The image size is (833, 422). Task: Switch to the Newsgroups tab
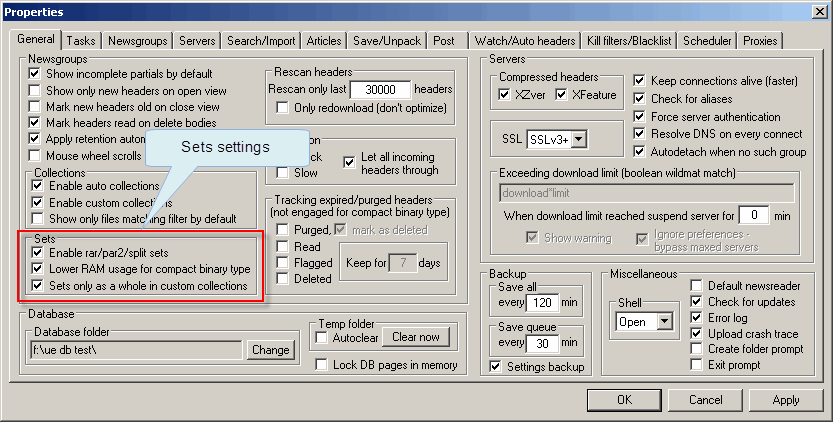[137, 41]
